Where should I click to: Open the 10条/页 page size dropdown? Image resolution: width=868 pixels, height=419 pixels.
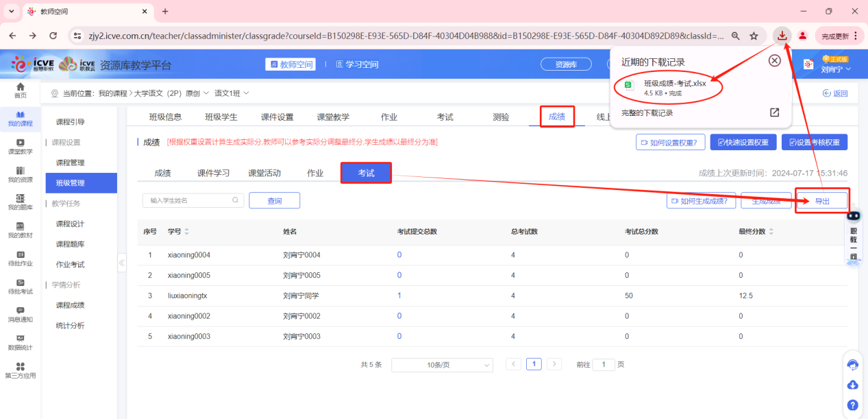pos(441,365)
